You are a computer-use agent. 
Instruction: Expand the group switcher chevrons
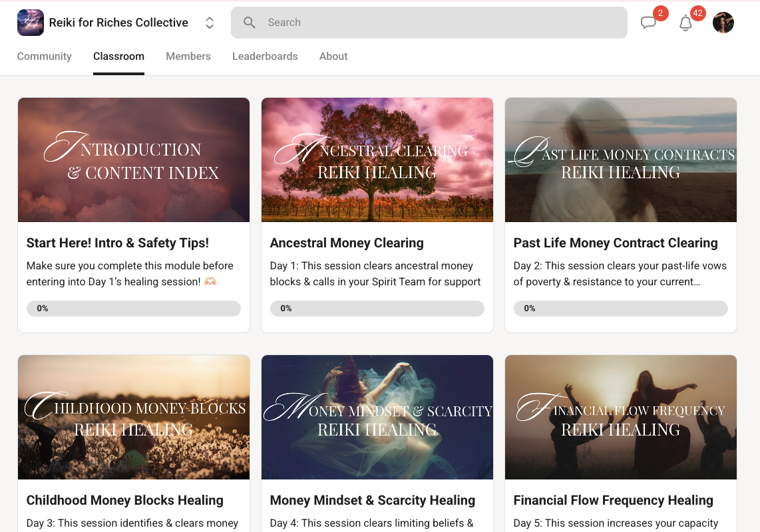click(x=210, y=23)
